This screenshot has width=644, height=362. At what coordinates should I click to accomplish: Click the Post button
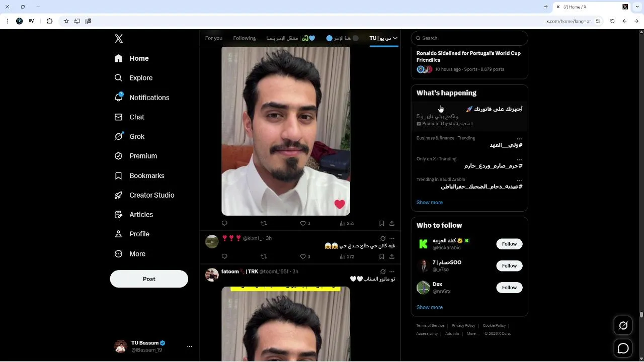click(149, 279)
